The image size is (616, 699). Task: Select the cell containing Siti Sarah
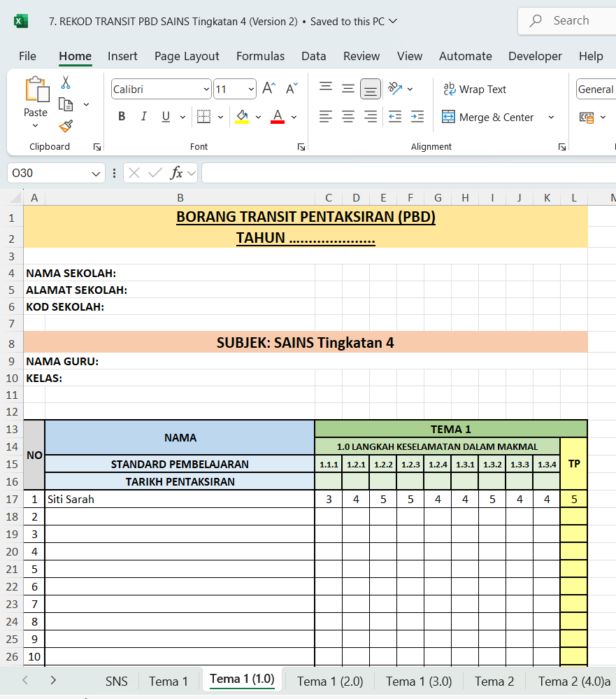tap(180, 500)
